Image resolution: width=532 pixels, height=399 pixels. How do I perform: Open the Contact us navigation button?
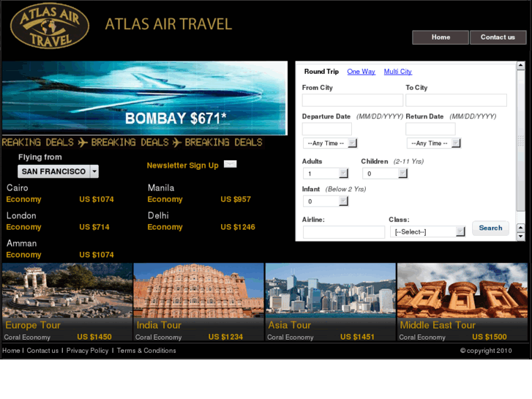[498, 37]
